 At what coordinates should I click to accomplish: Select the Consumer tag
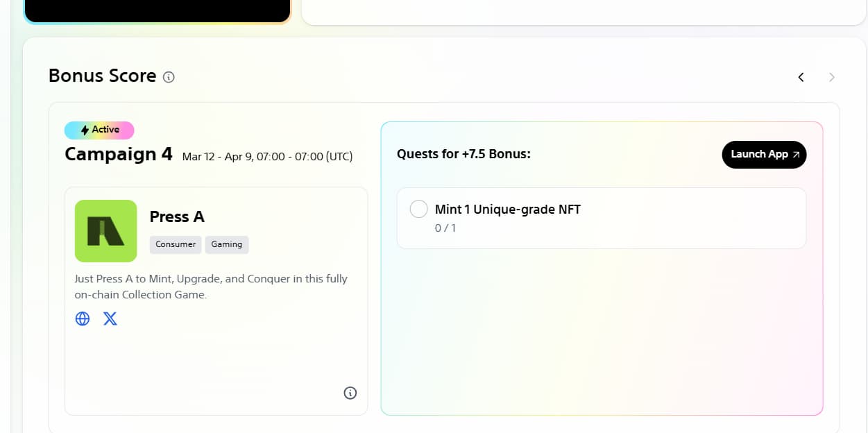coord(176,244)
